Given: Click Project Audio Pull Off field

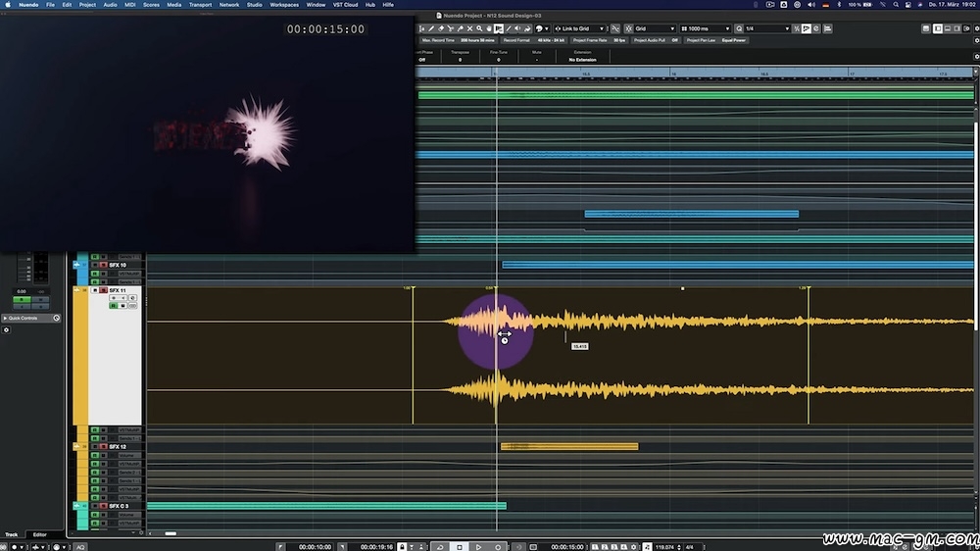Looking at the screenshot, I should pos(656,40).
